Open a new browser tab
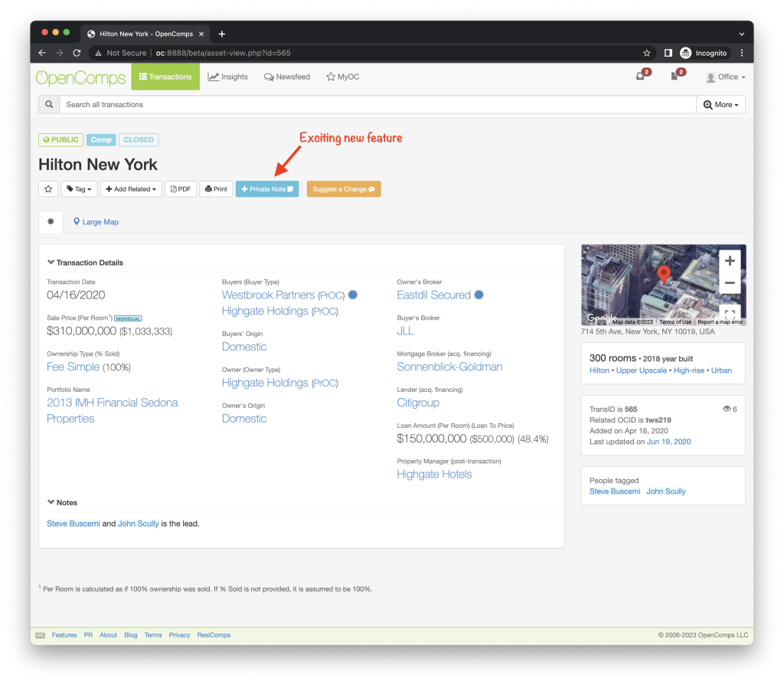 [x=222, y=34]
